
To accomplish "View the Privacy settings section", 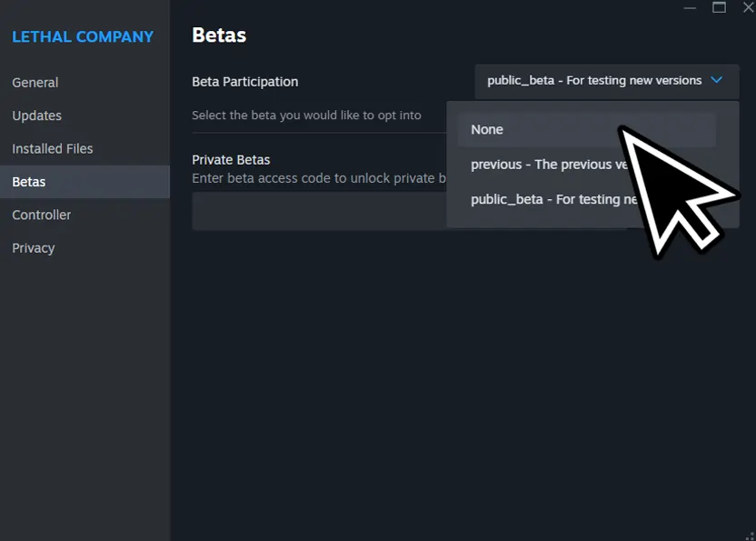I will 33,247.
